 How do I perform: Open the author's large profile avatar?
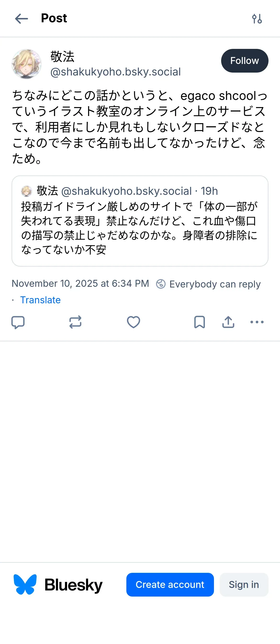click(27, 64)
